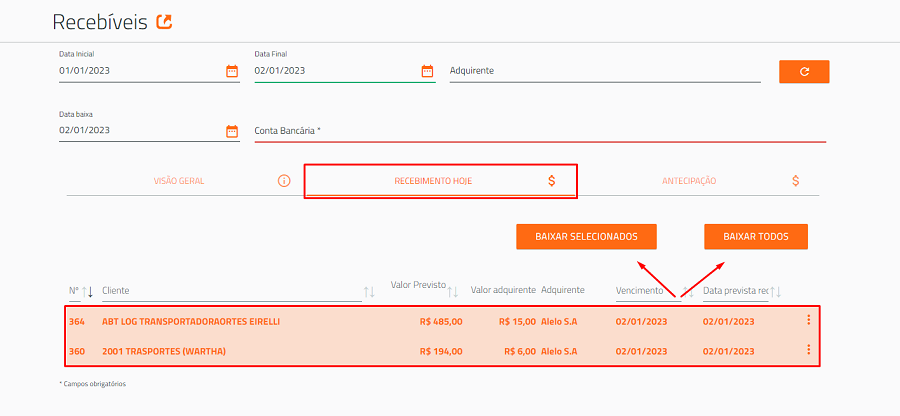Switch to the Recebimento Hoje tab
Screen dimensions: 900x416
(x=441, y=181)
